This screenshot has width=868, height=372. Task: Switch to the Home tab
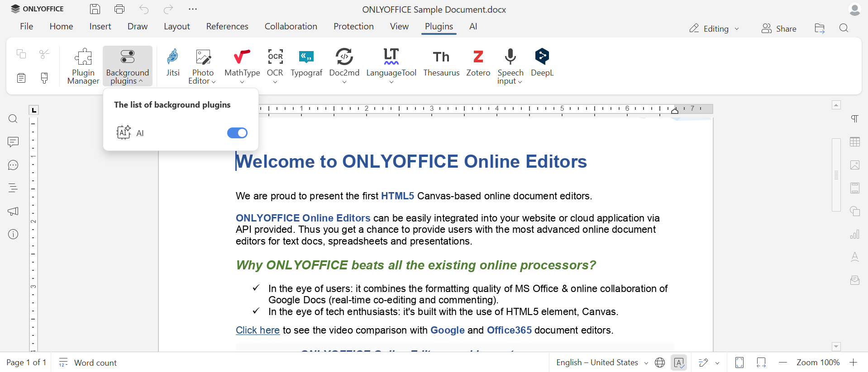point(62,26)
